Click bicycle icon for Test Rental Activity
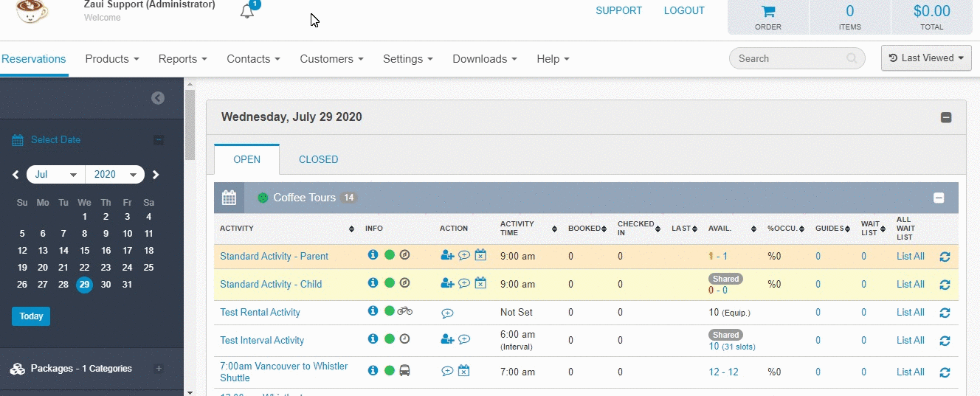 pos(404,311)
